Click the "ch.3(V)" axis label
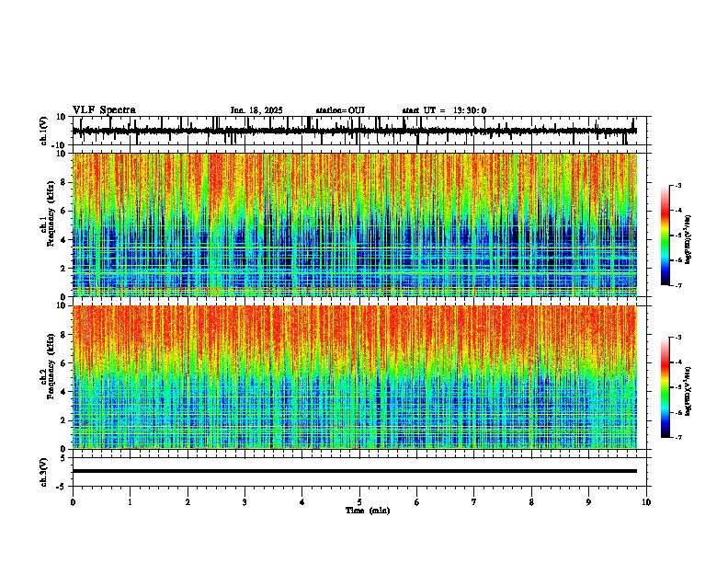 click(x=44, y=473)
